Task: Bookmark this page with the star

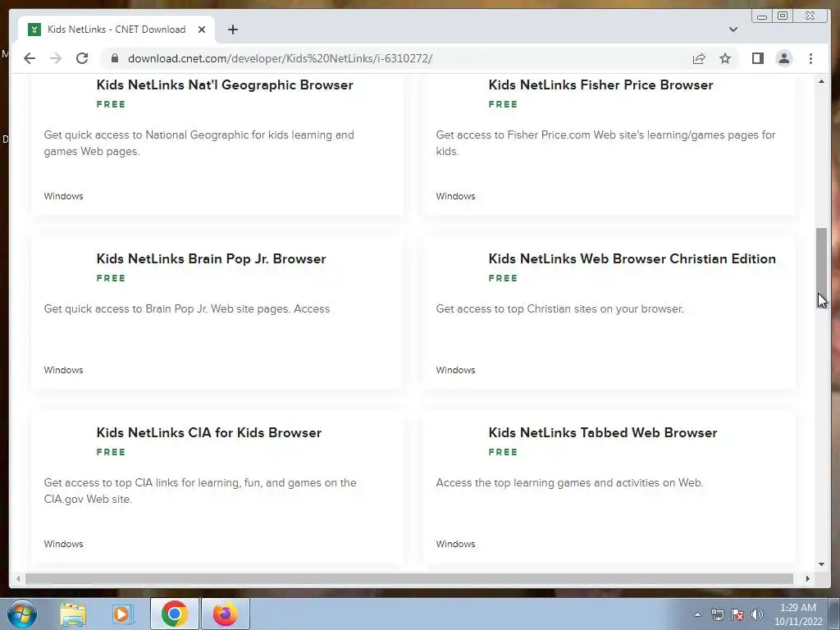Action: pyautogui.click(x=725, y=58)
